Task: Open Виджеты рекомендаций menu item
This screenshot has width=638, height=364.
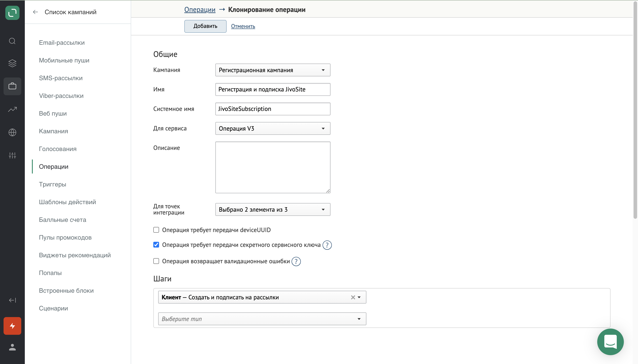Action: coord(75,255)
